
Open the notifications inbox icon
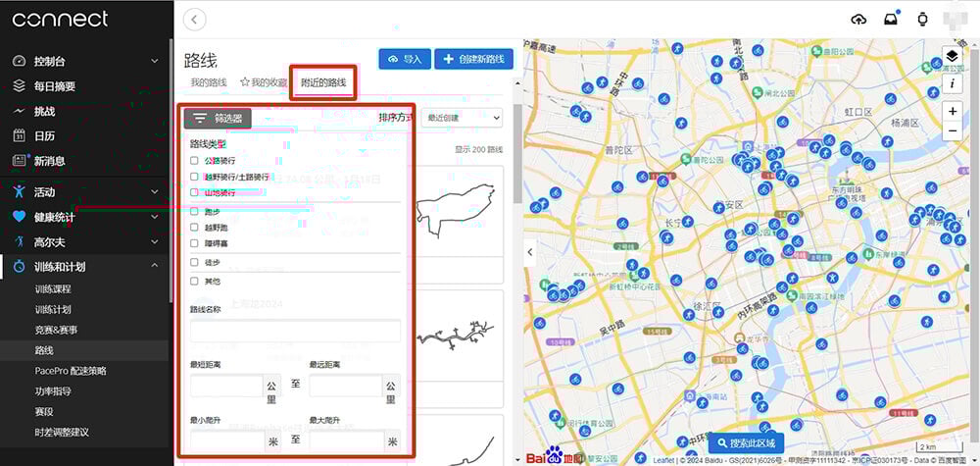click(x=891, y=20)
